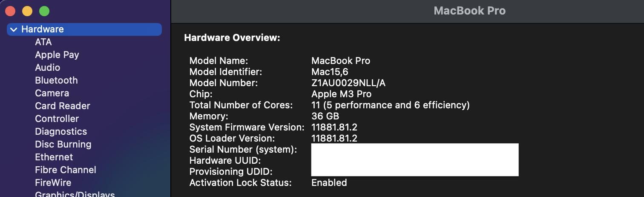Image resolution: width=644 pixels, height=197 pixels.
Task: Open the FireWire entry
Action: point(53,183)
